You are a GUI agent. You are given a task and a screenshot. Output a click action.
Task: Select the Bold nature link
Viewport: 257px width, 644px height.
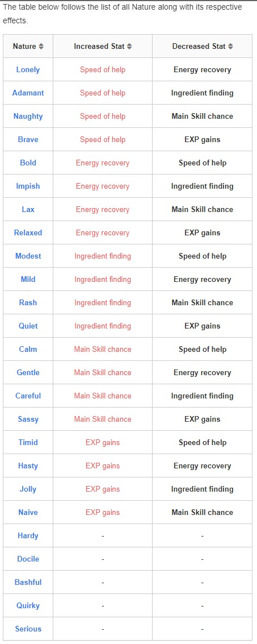tap(28, 163)
